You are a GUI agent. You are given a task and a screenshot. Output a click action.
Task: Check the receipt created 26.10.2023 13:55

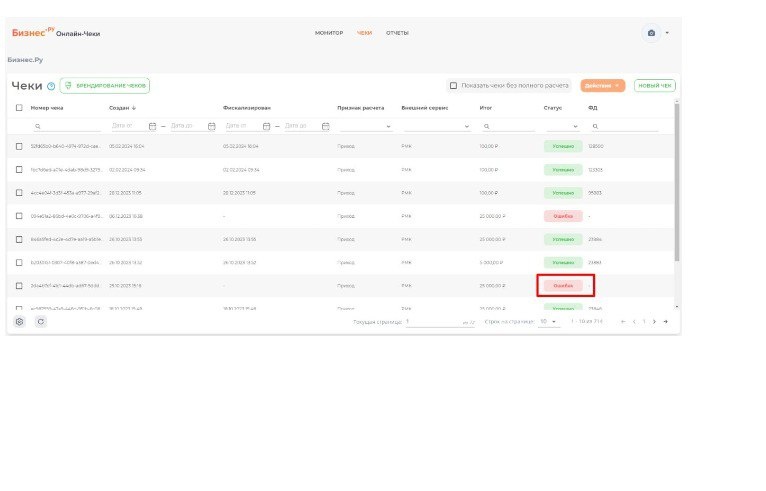[19, 239]
